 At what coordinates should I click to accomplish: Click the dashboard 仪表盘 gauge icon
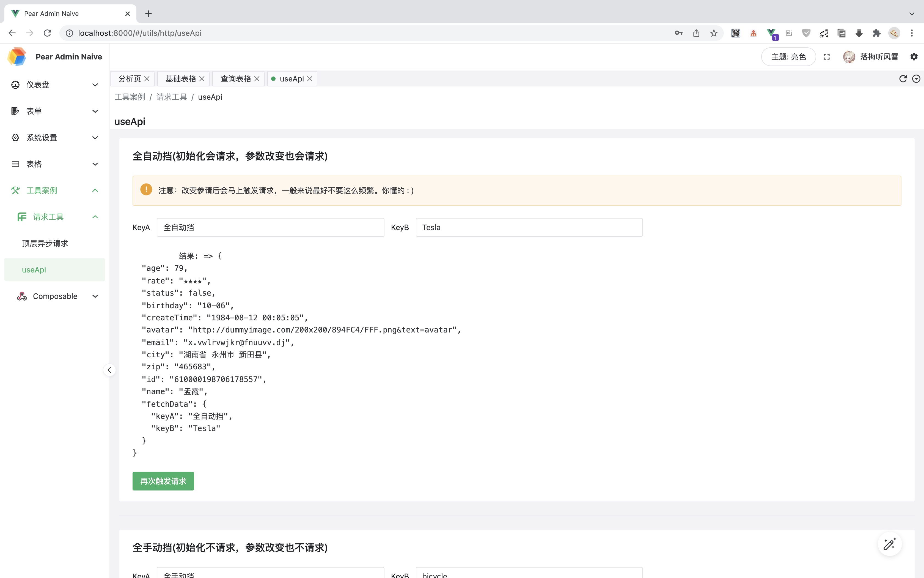click(15, 85)
